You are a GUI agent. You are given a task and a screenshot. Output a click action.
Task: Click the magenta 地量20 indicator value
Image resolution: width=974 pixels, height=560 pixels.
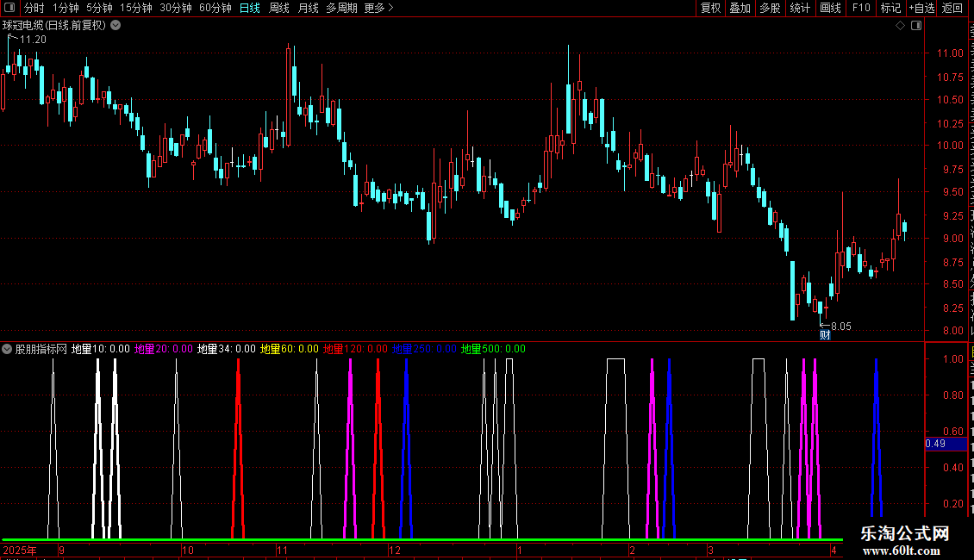click(164, 349)
